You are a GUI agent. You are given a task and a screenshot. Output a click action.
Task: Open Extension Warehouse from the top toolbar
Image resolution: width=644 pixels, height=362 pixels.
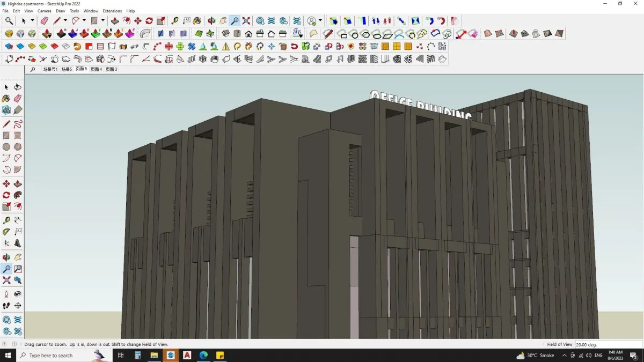(272, 21)
